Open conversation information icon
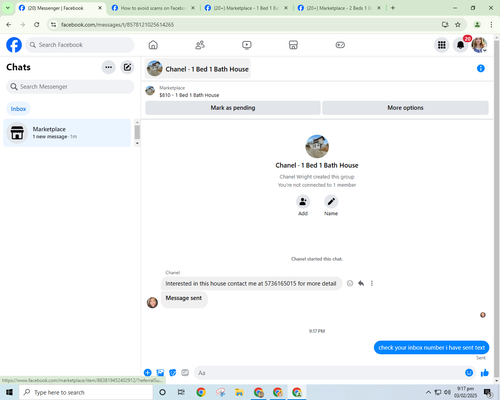 481,68
